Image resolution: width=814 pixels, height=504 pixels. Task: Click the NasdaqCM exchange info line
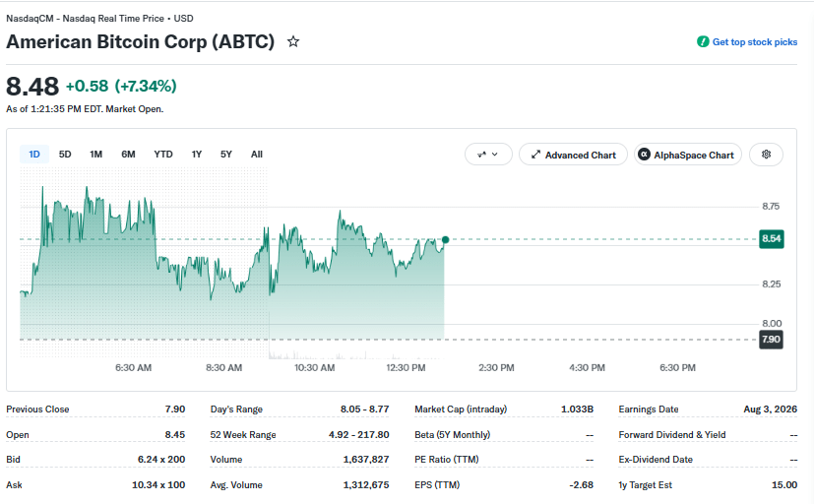click(x=99, y=18)
